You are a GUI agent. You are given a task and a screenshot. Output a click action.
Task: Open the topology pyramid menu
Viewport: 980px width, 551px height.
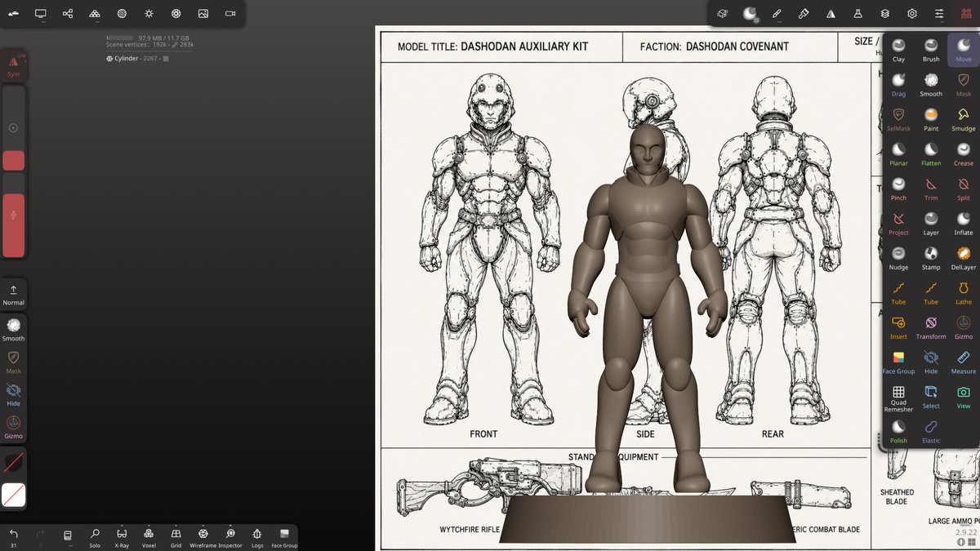pyautogui.click(x=95, y=14)
